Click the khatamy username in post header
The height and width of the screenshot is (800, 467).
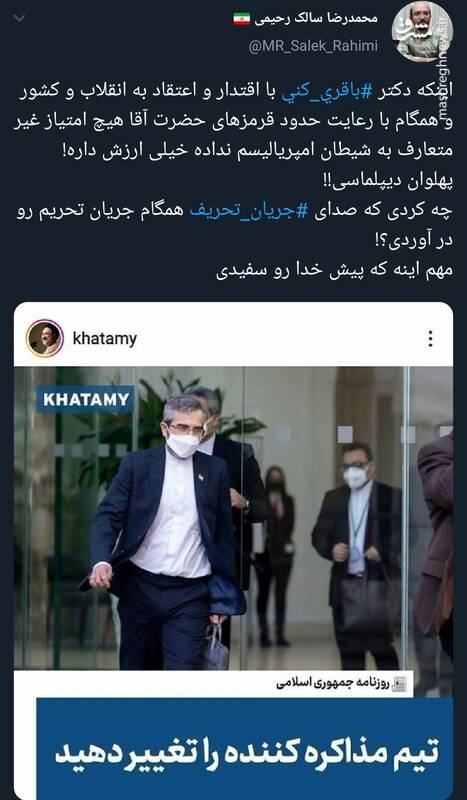coord(105,338)
